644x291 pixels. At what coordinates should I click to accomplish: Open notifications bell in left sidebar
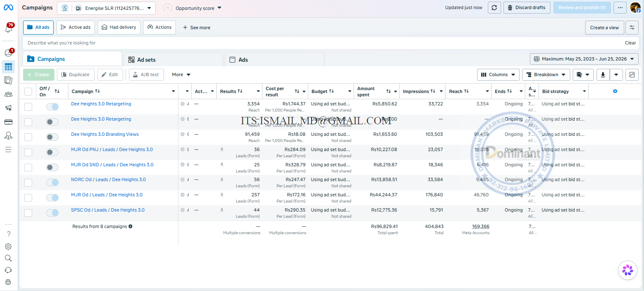click(8, 28)
